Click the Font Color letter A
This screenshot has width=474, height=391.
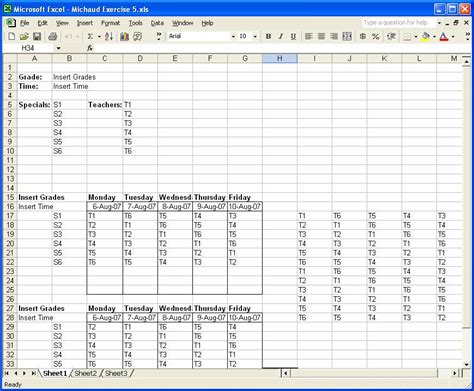(x=444, y=36)
